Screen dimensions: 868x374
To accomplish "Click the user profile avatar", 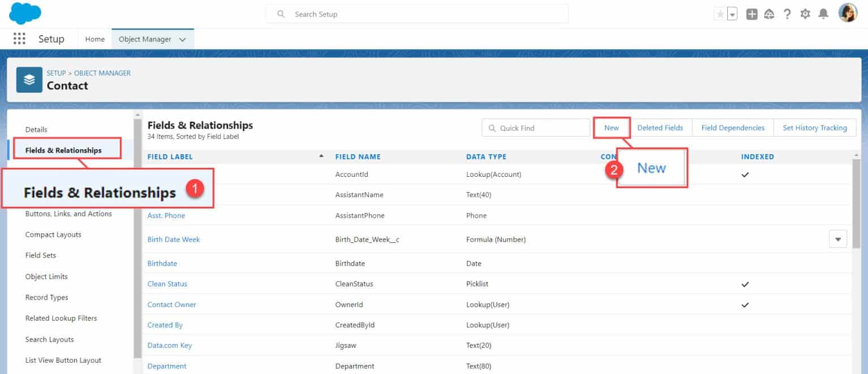I will click(848, 14).
